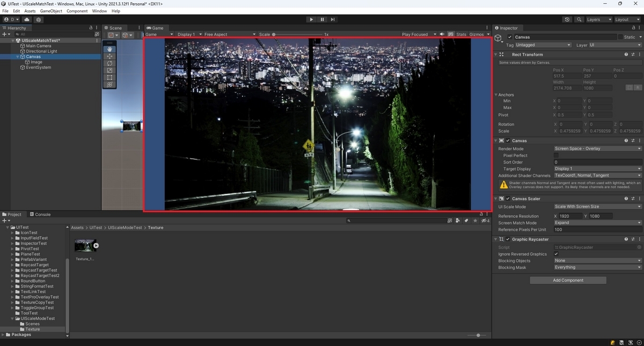
Task: Toggle Game view shortcuts keyboard icon
Action: point(451,34)
